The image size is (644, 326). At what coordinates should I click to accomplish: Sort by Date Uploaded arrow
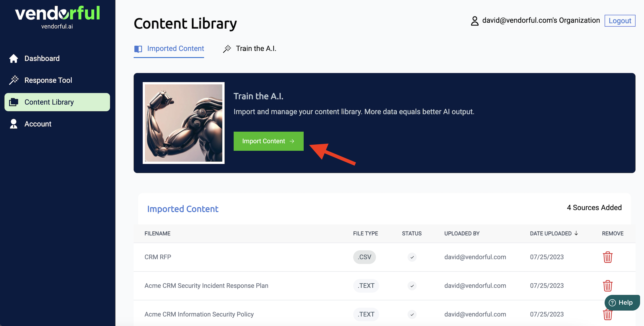pos(576,233)
